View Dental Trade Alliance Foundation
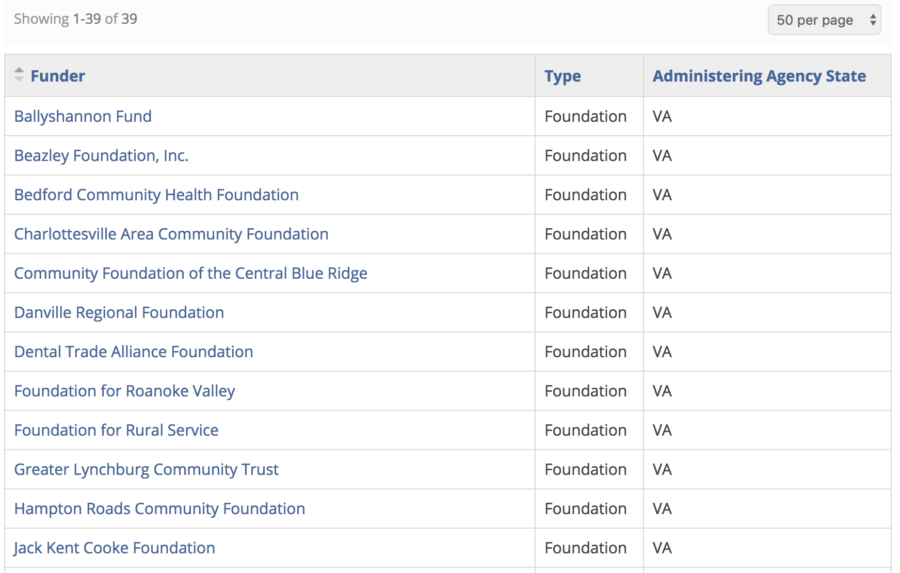The height and width of the screenshot is (573, 900). pyautogui.click(x=133, y=351)
